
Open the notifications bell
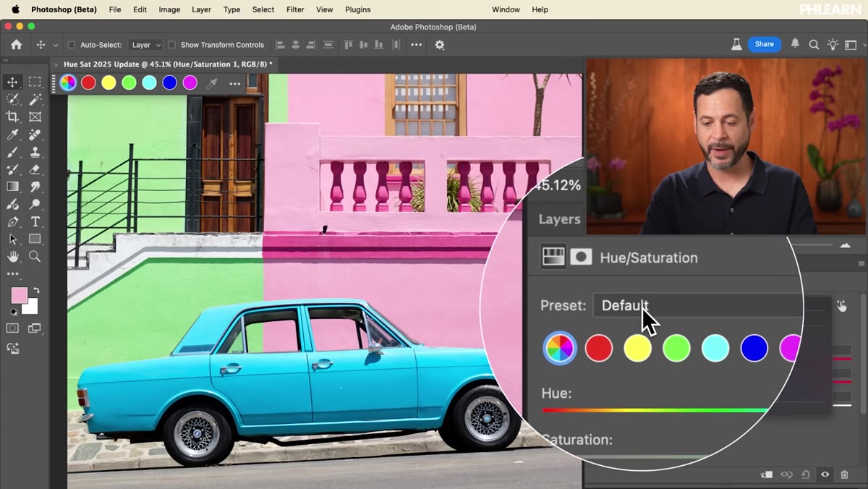point(795,44)
